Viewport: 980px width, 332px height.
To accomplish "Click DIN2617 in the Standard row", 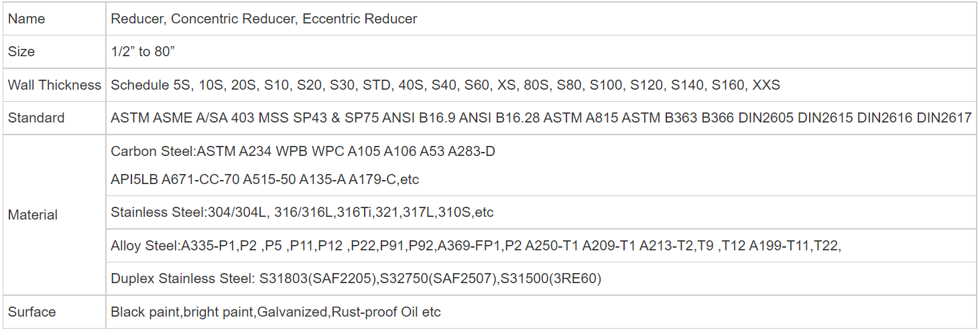I will click(944, 118).
